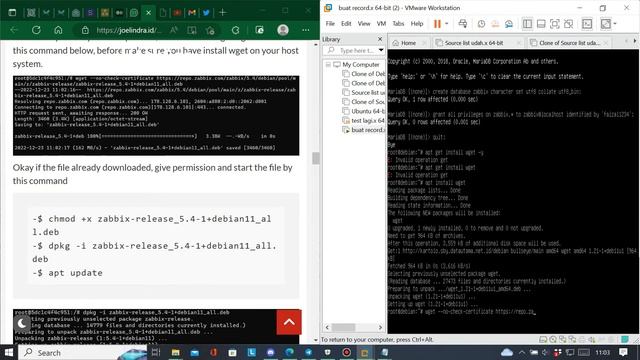Collapse the My Computer tree node
Image resolution: width=640 pixels, height=360 pixels.
[x=328, y=64]
